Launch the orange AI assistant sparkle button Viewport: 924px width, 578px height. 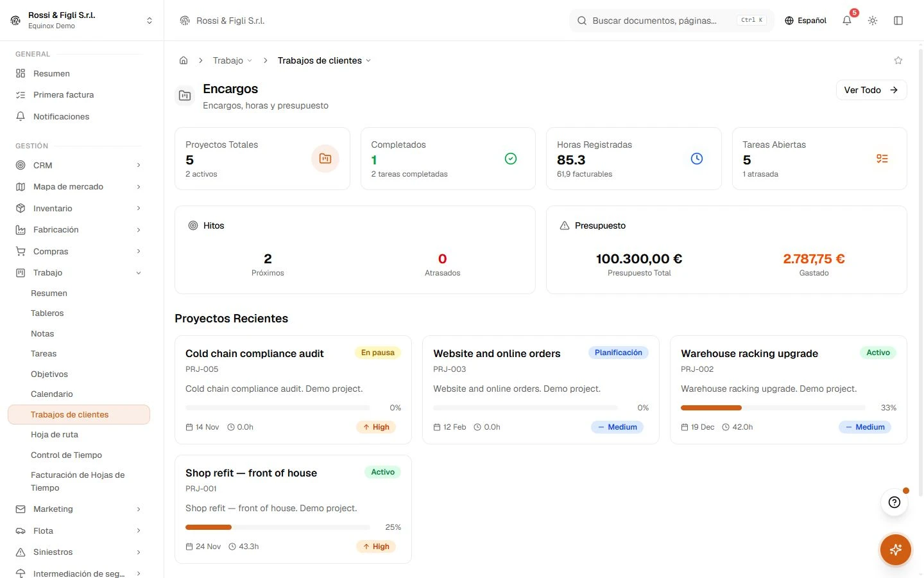896,550
